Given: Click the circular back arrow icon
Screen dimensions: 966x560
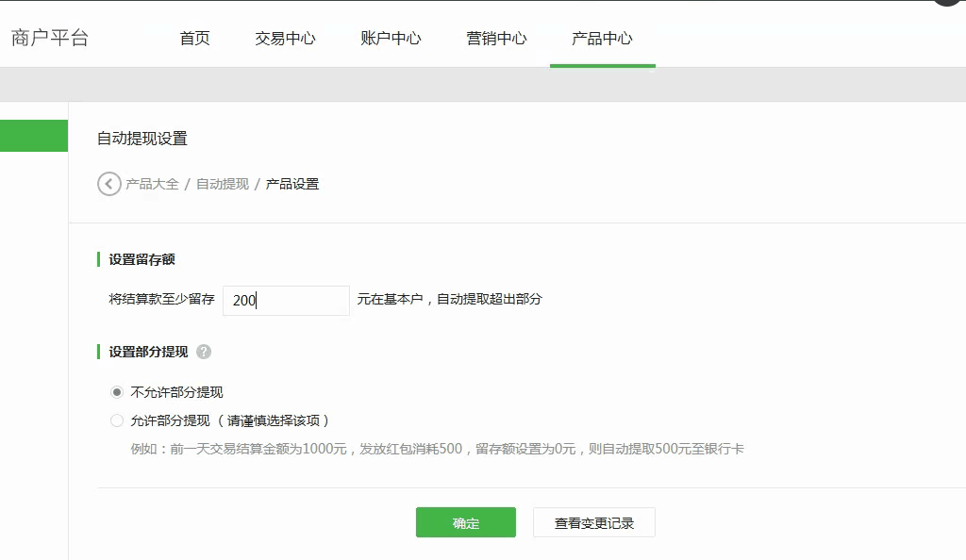Looking at the screenshot, I should coord(109,184).
